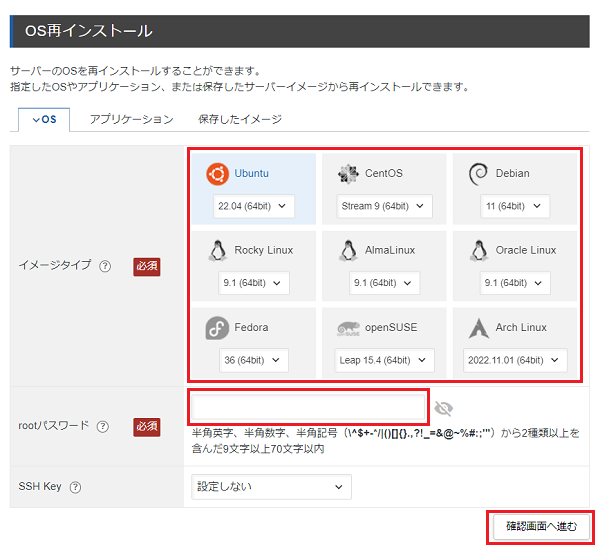600x550 pixels.
Task: Select the openSUSE chameleon icon
Action: coord(348,329)
